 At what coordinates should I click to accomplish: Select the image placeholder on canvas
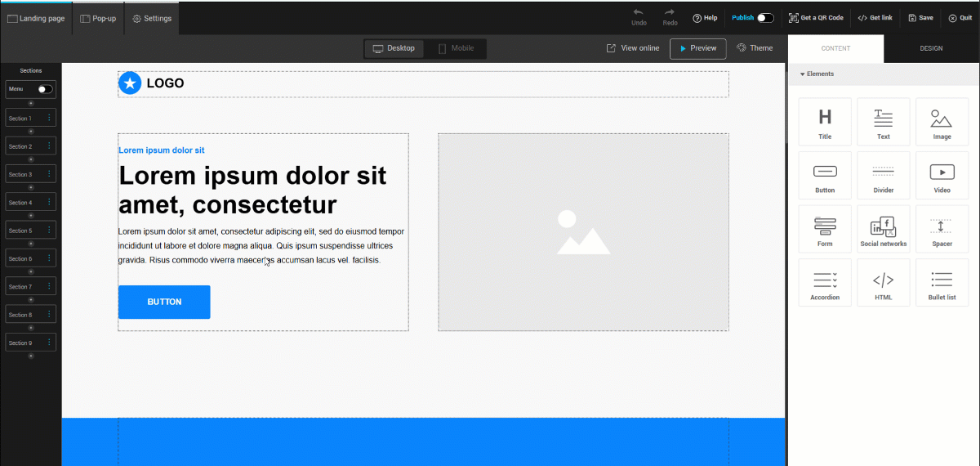pos(583,232)
